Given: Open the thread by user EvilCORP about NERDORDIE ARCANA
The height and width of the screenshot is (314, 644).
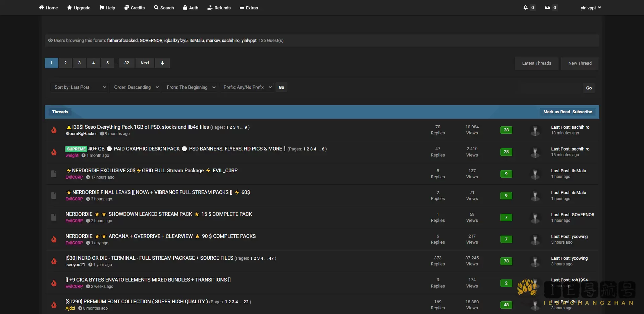Looking at the screenshot, I should click(160, 236).
